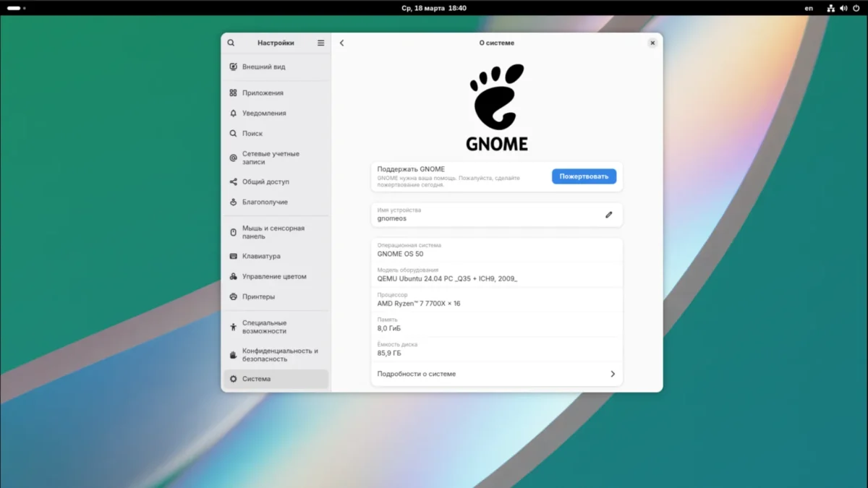Click the online accounts @ icon

click(233, 158)
